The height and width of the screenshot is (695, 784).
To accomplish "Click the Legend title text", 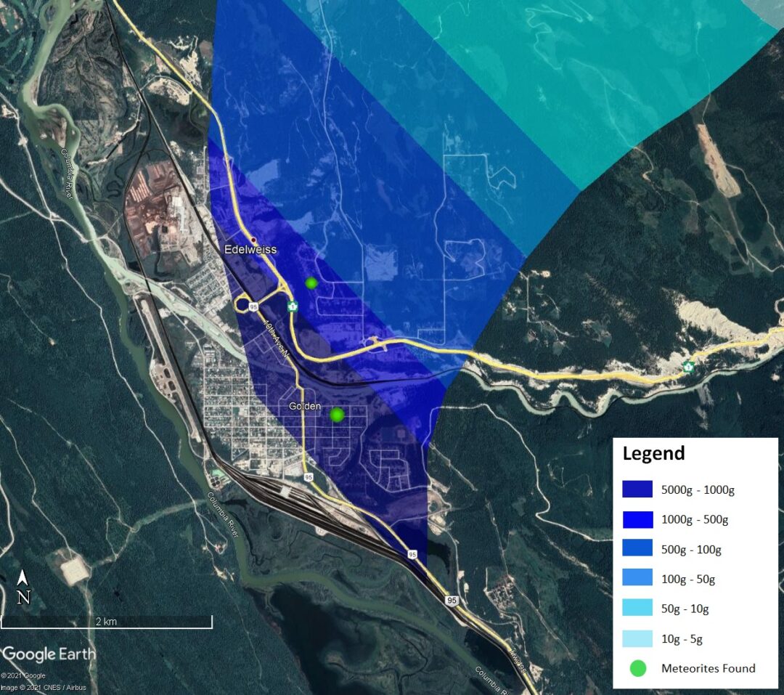I will 653,454.
